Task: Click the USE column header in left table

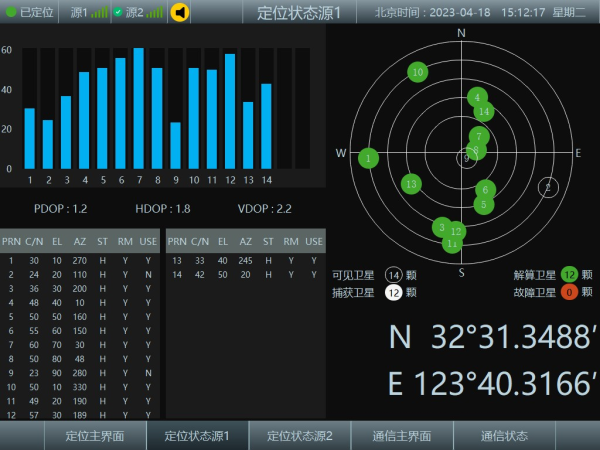Action: click(x=148, y=241)
